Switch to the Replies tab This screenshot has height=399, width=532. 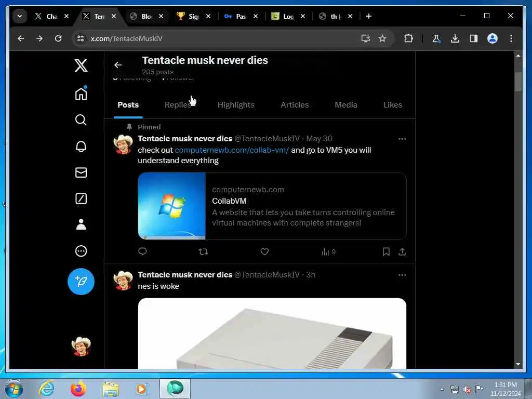(x=178, y=105)
